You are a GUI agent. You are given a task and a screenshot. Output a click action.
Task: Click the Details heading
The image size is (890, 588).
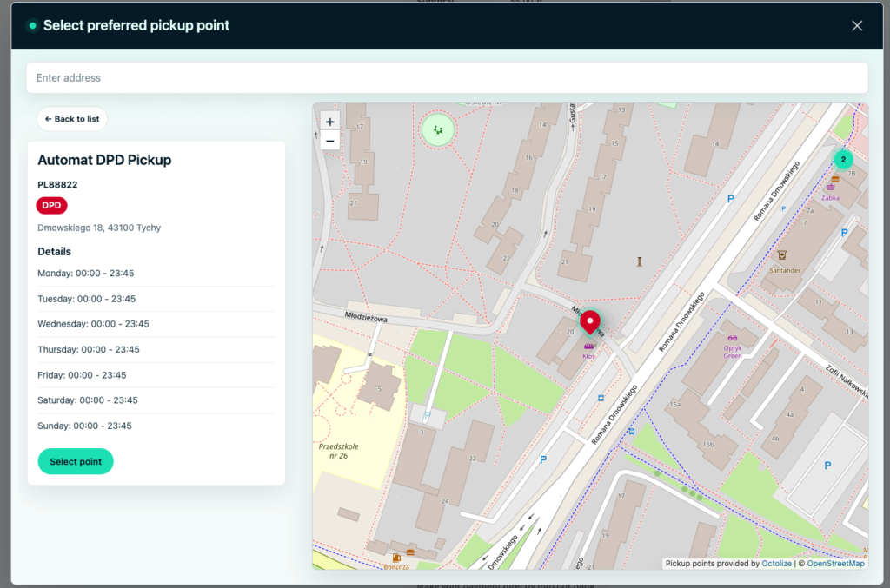point(55,251)
